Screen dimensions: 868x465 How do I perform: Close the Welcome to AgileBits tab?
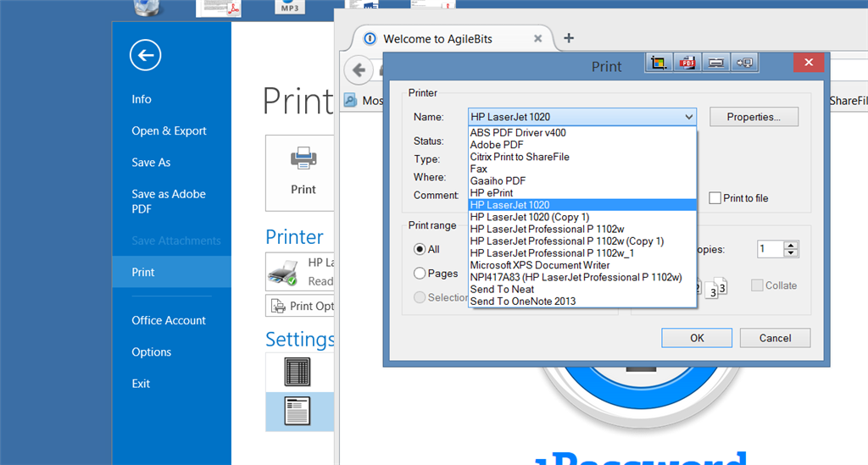[x=537, y=39]
